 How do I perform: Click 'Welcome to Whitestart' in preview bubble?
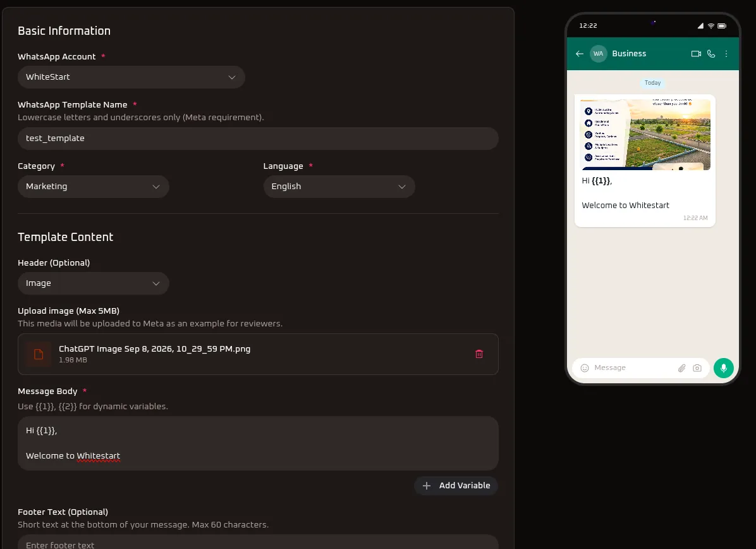(625, 206)
